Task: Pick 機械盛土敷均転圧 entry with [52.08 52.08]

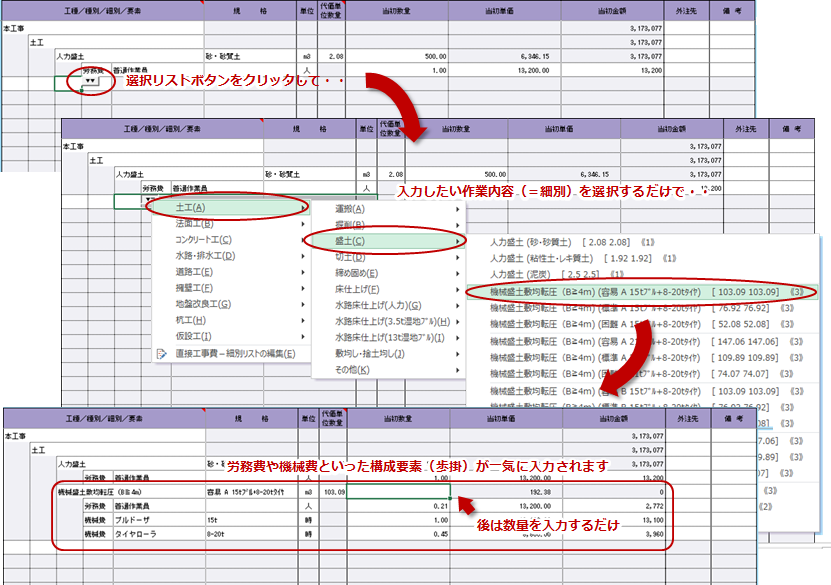Action: click(642, 324)
